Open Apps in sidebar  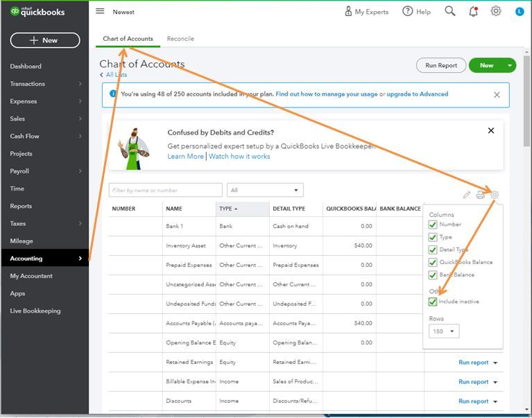[x=17, y=294]
